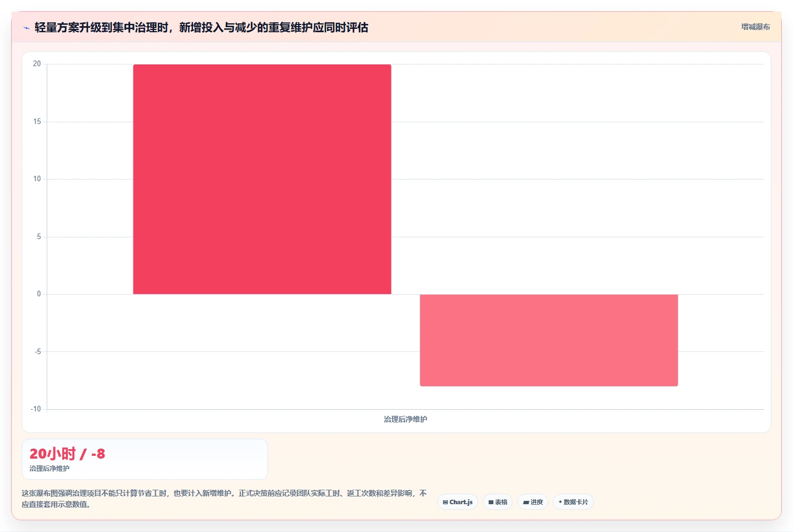Click the 治理后净维护 caption in stat card
793x532 pixels.
tap(49, 469)
